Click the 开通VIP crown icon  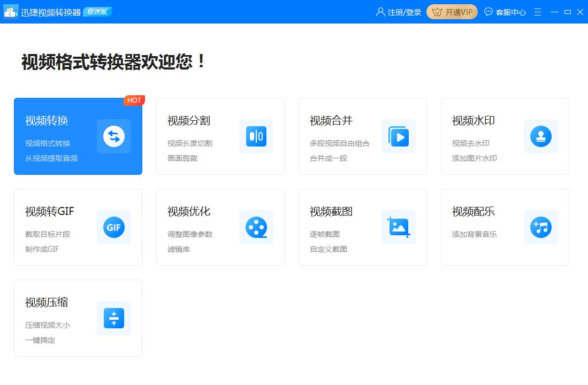click(437, 11)
